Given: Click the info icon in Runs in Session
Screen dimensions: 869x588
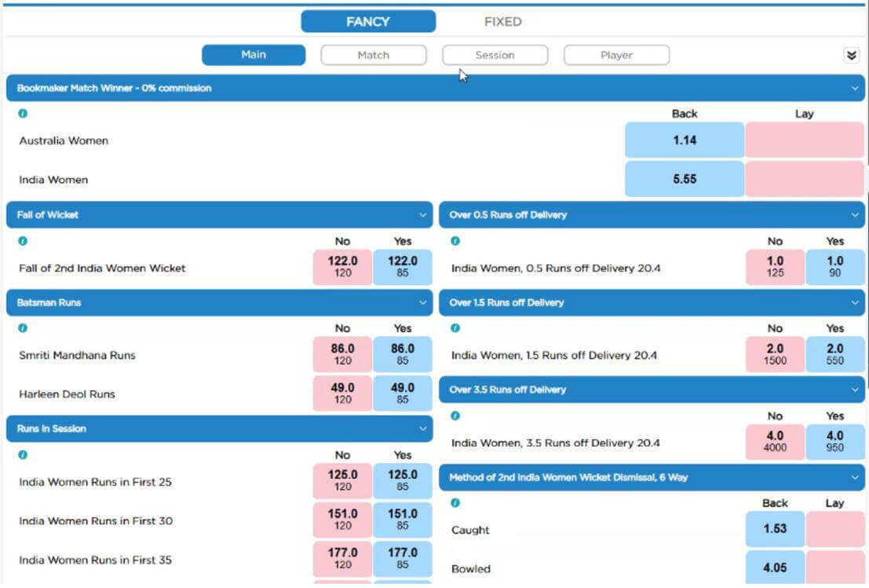Looking at the screenshot, I should pos(22,455).
